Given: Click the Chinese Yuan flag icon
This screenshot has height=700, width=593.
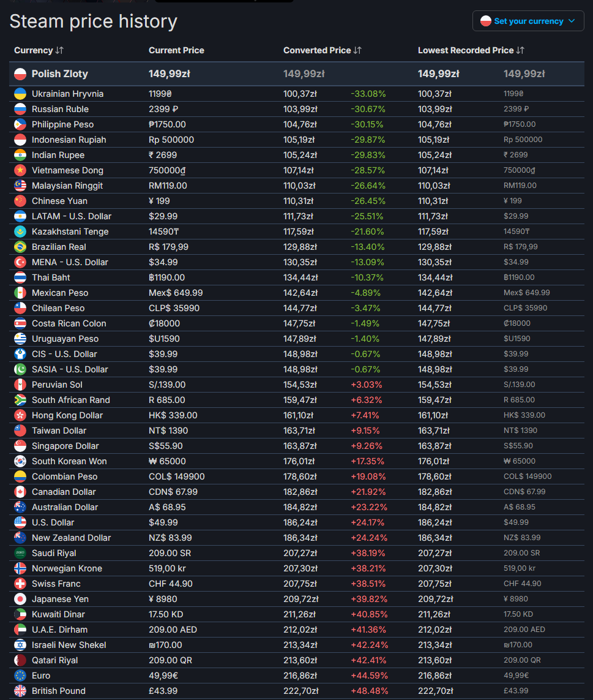Looking at the screenshot, I should point(20,201).
